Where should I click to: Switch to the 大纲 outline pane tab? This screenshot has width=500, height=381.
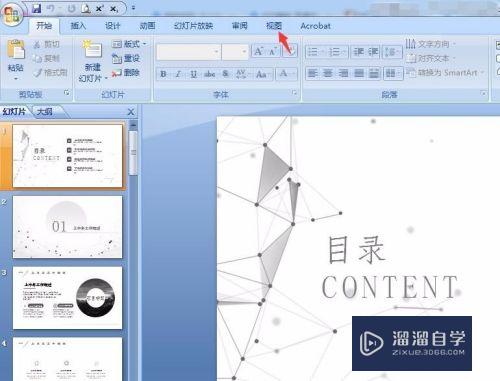45,112
